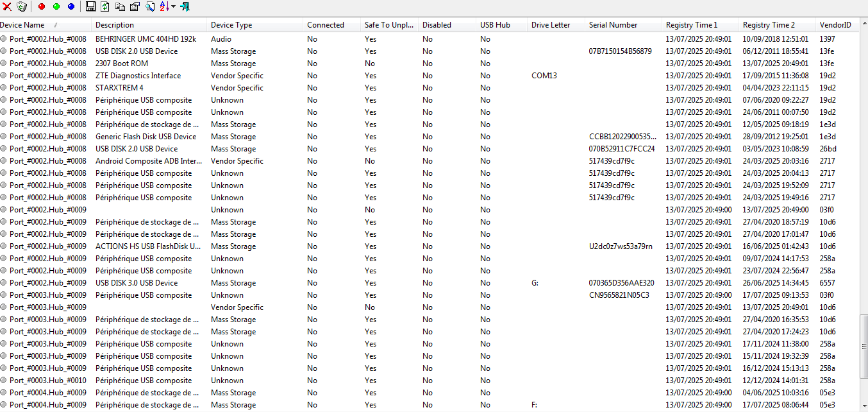The image size is (868, 412).
Task: Click status icon of row with drive F:
Action: click(4, 404)
